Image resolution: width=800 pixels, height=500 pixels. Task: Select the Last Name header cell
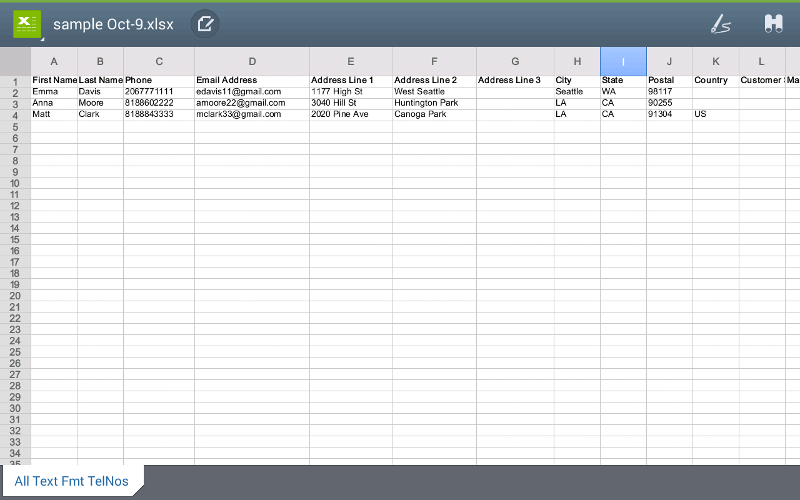[101, 80]
